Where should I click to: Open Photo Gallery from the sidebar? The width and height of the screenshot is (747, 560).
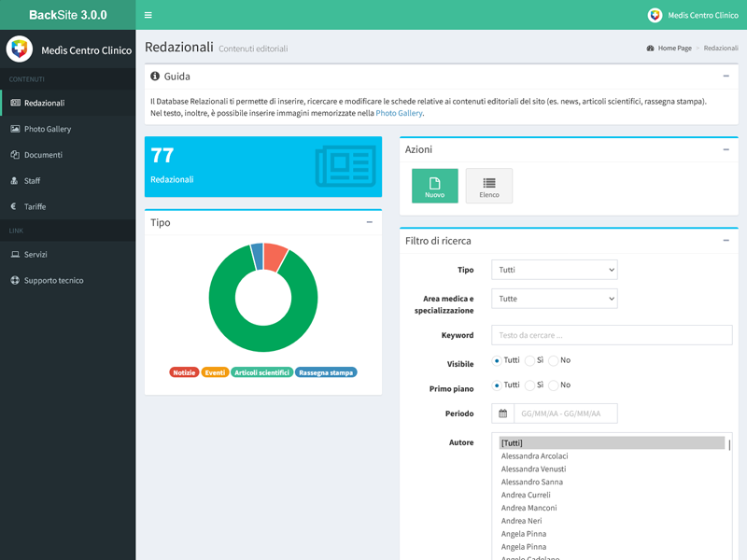click(67, 129)
